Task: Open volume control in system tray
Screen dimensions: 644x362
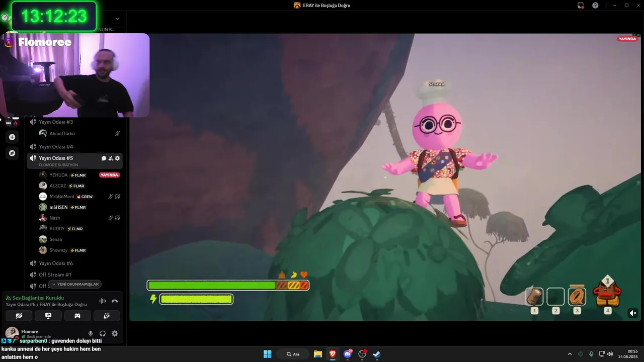Action: click(x=610, y=354)
